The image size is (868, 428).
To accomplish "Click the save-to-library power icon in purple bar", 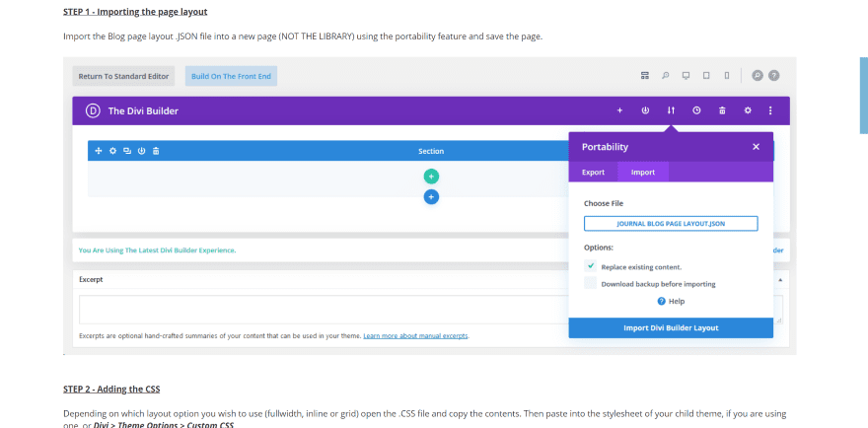I will coord(645,110).
